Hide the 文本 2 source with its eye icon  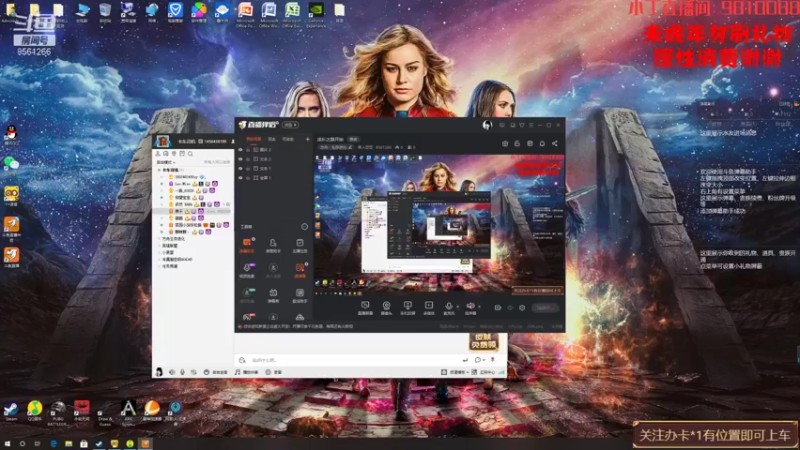coord(241,159)
